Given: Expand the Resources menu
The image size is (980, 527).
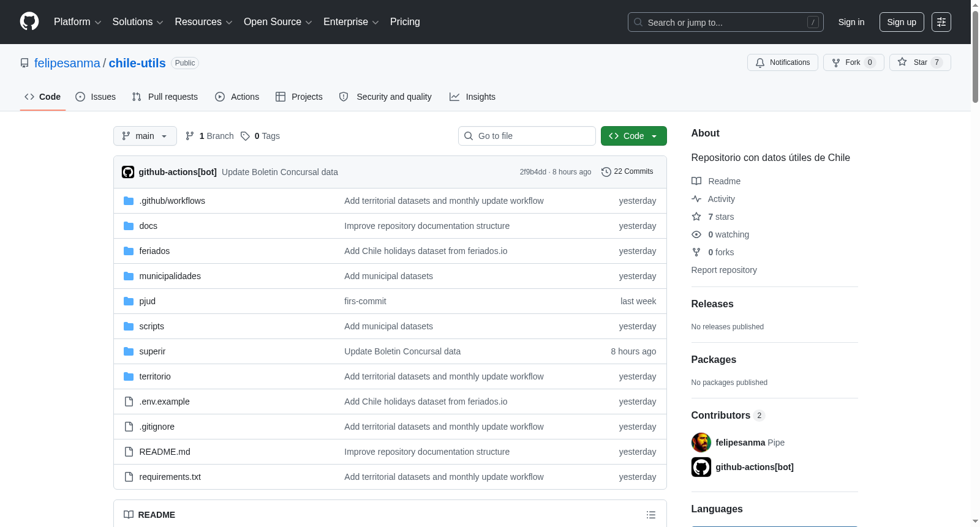Looking at the screenshot, I should coord(203,22).
